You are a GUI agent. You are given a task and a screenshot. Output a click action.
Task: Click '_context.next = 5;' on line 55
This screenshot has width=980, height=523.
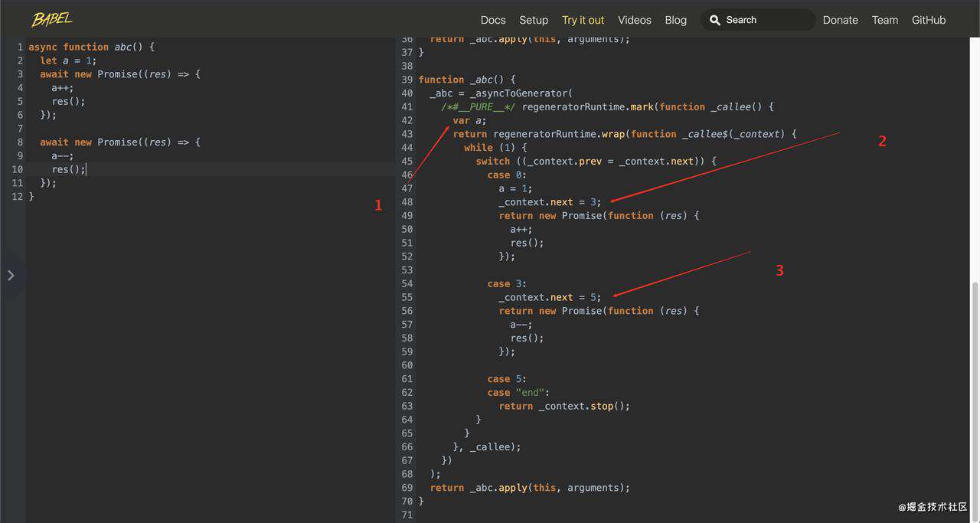click(550, 297)
